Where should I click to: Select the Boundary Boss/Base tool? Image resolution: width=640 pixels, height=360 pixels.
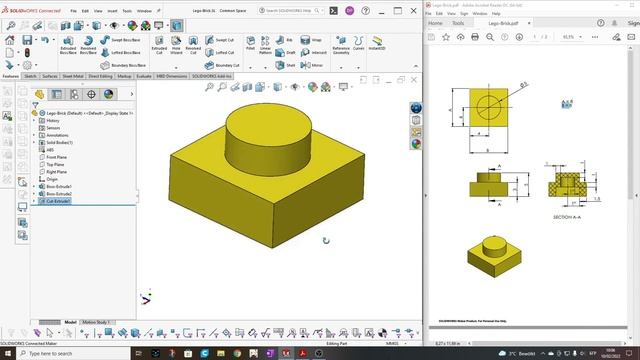click(123, 65)
